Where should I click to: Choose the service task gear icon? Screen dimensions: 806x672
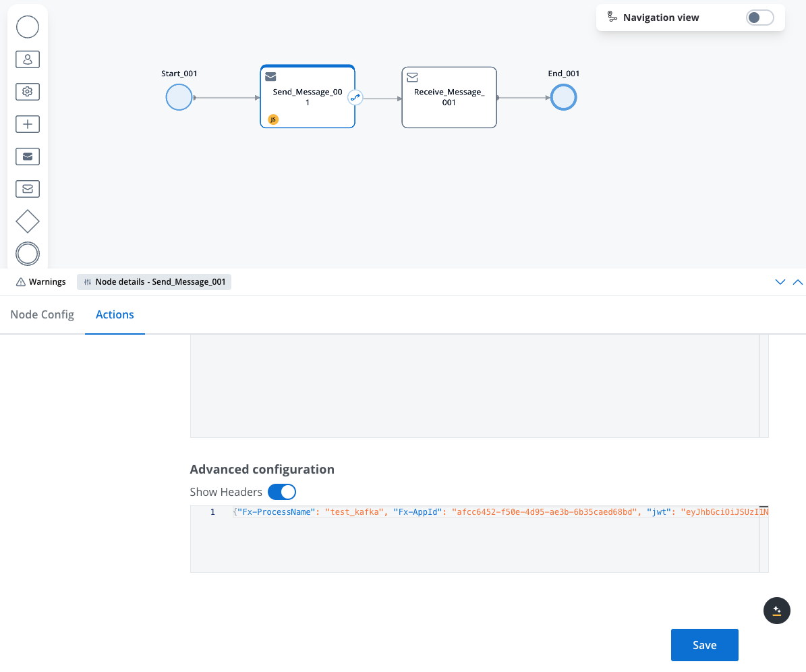[28, 92]
